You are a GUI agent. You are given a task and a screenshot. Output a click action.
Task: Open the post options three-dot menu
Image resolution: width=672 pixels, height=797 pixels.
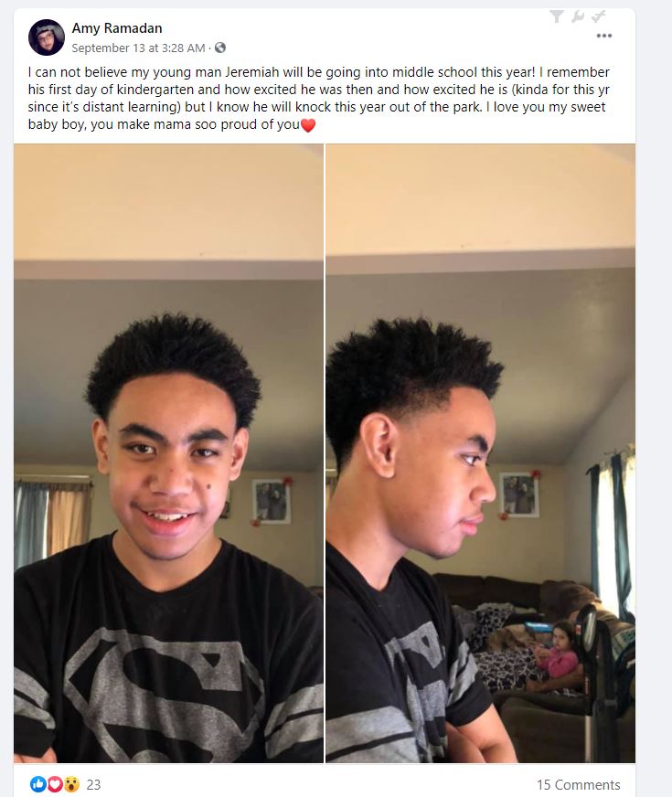point(603,36)
